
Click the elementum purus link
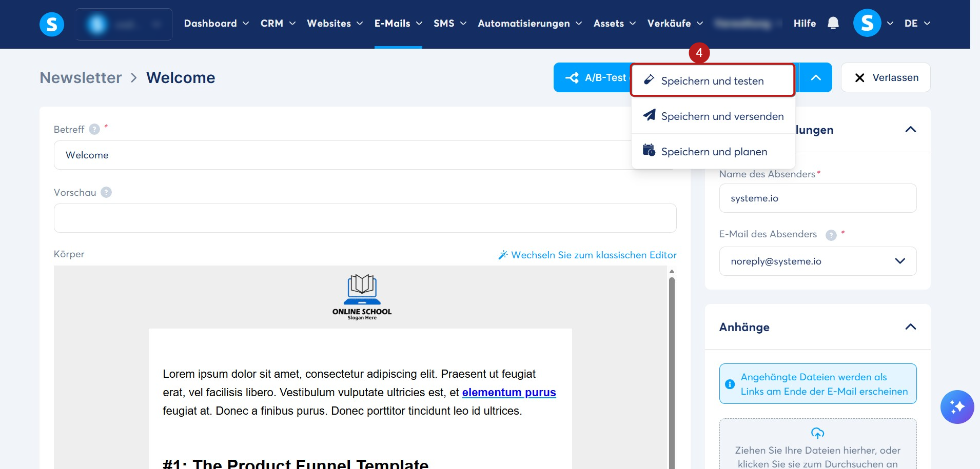(509, 392)
